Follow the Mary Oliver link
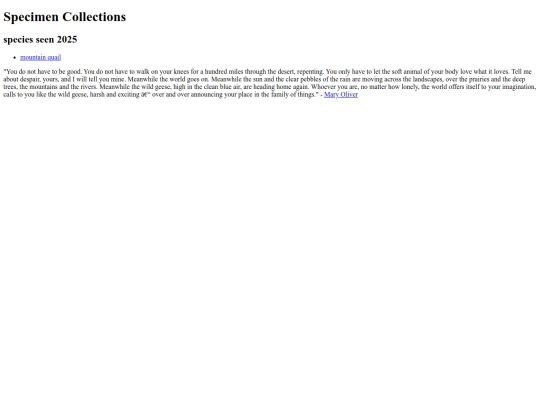This screenshot has width=540, height=405. point(341,94)
